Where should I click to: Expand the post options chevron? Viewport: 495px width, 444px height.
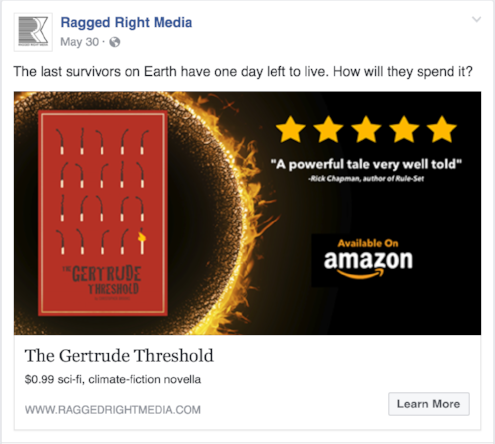click(477, 19)
